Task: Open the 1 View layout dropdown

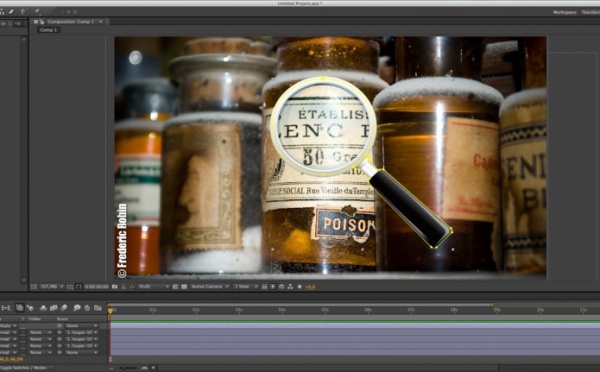Action: (x=245, y=287)
